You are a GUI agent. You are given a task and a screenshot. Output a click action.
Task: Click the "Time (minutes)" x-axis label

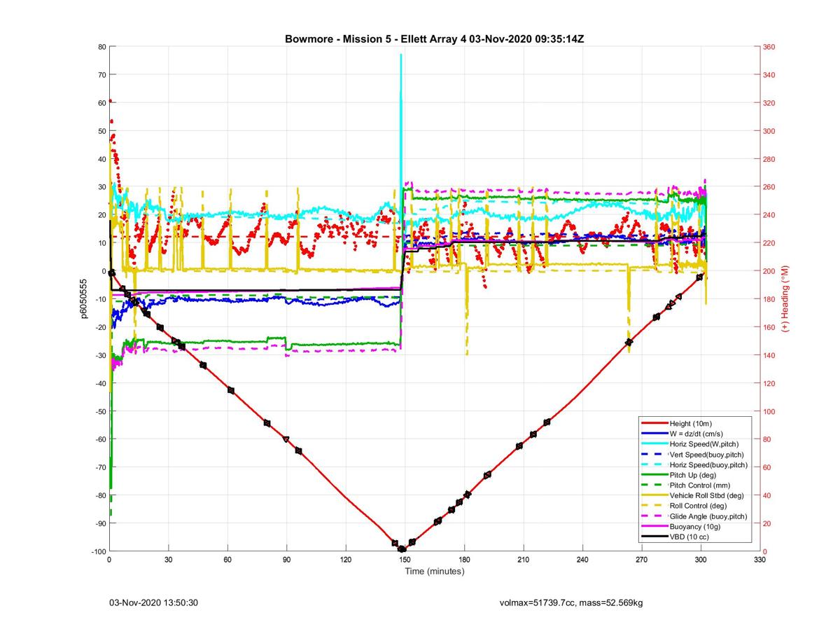coord(434,571)
